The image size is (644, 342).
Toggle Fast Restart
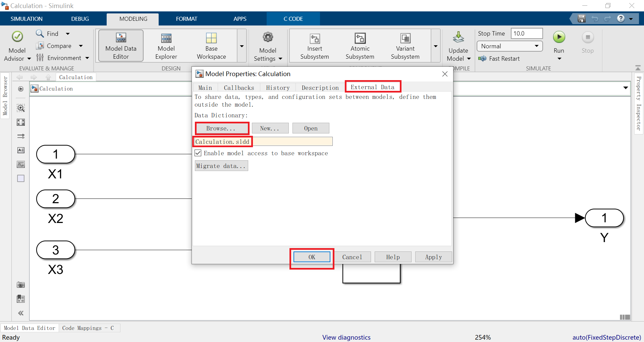(x=499, y=59)
